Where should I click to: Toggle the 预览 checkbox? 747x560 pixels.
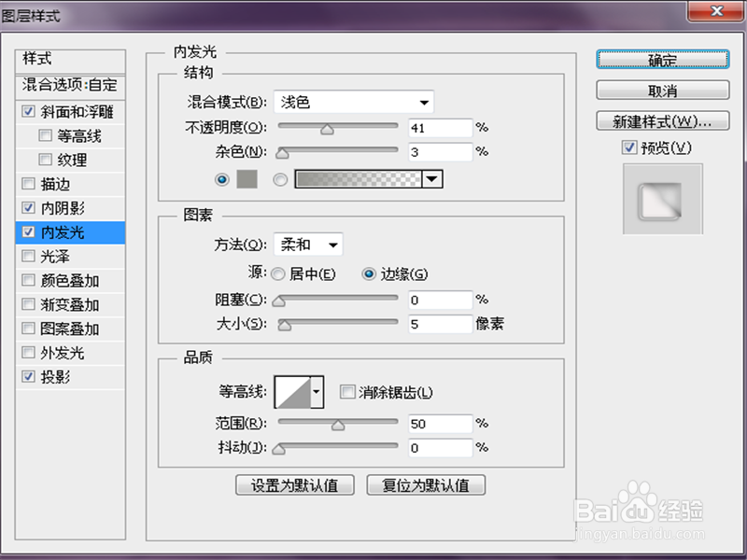[628, 147]
